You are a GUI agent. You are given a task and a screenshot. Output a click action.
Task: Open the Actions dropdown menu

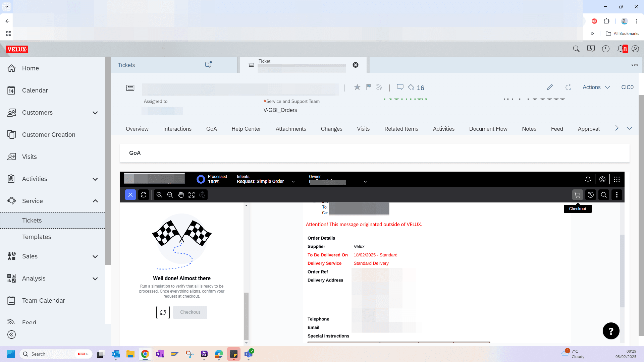[596, 87]
